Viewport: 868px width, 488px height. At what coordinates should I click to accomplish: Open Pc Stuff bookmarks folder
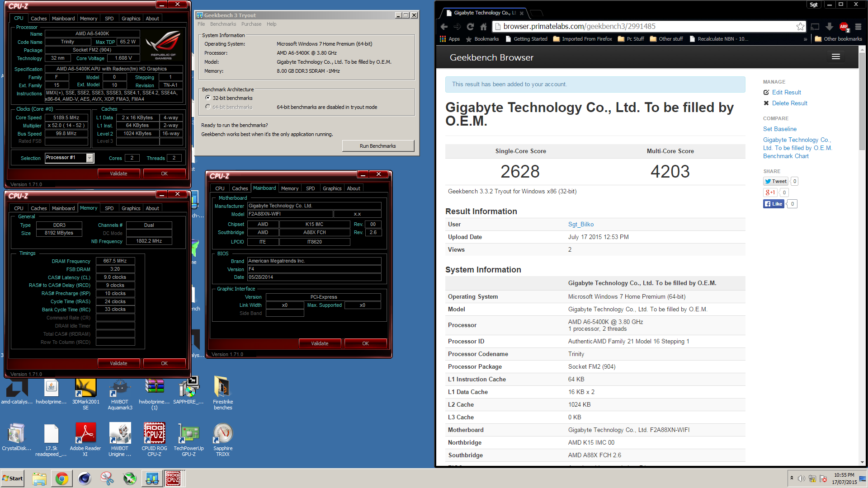[x=631, y=39]
